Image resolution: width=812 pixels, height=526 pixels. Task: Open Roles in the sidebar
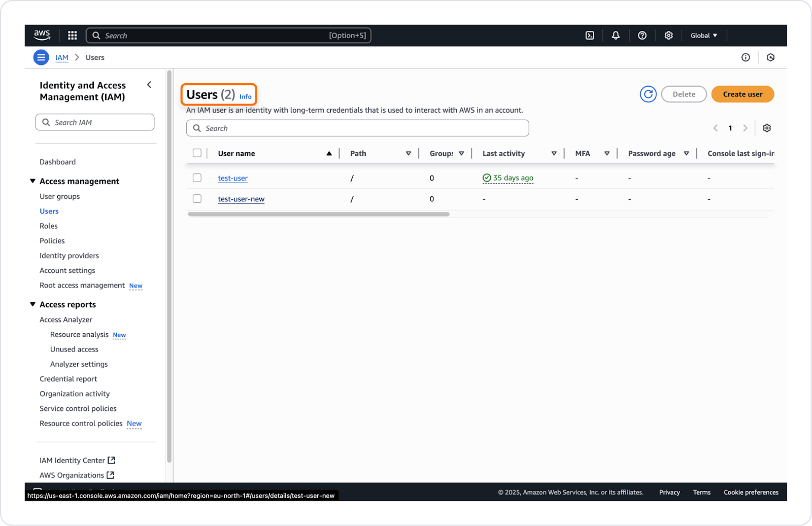tap(49, 226)
